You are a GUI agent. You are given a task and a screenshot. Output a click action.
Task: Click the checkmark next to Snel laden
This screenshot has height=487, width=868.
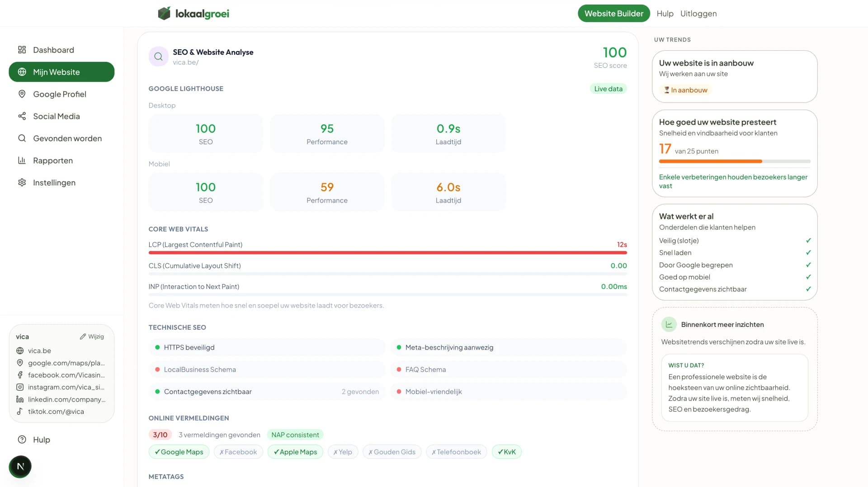coord(808,253)
